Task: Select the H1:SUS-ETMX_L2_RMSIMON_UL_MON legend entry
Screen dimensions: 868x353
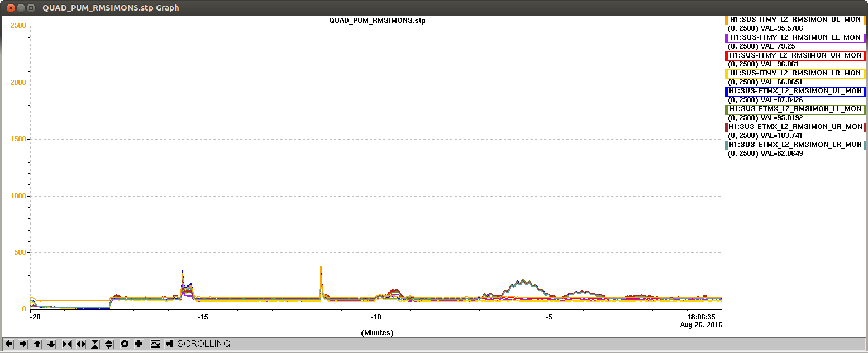Action: (x=795, y=91)
